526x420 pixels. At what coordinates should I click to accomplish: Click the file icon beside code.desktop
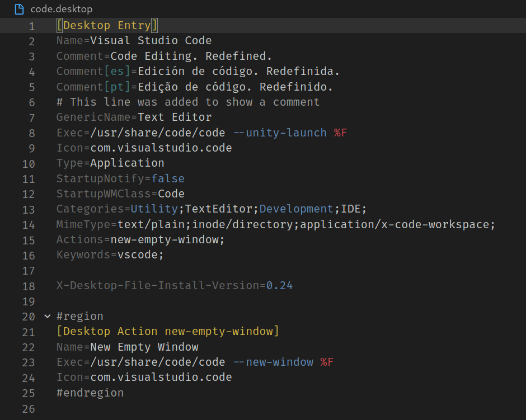(x=20, y=9)
